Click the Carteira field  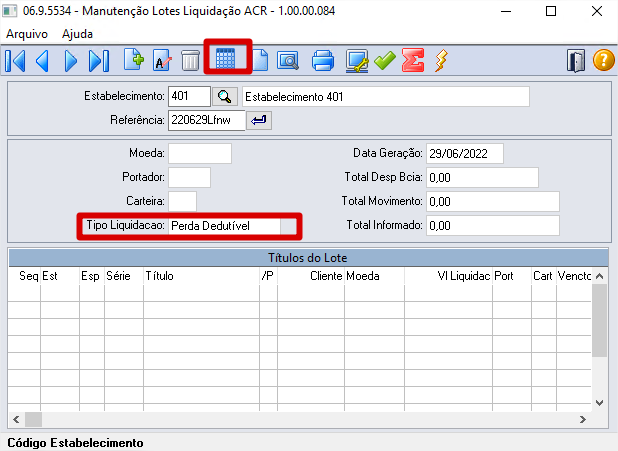tap(182, 201)
